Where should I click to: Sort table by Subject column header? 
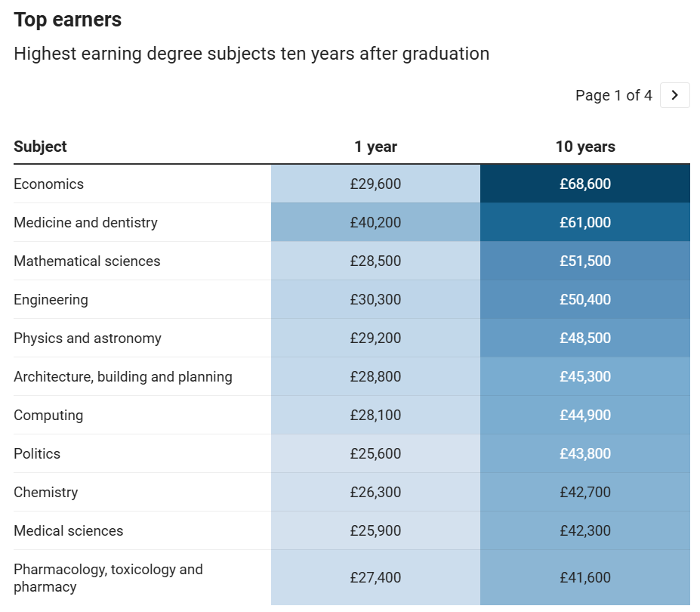click(41, 147)
